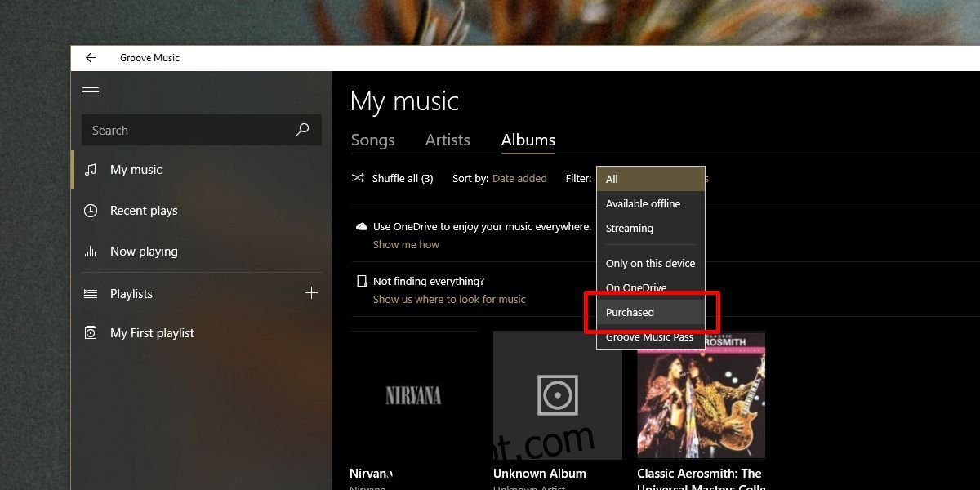980x490 pixels.
Task: Choose Available offline filter option
Action: click(x=651, y=203)
